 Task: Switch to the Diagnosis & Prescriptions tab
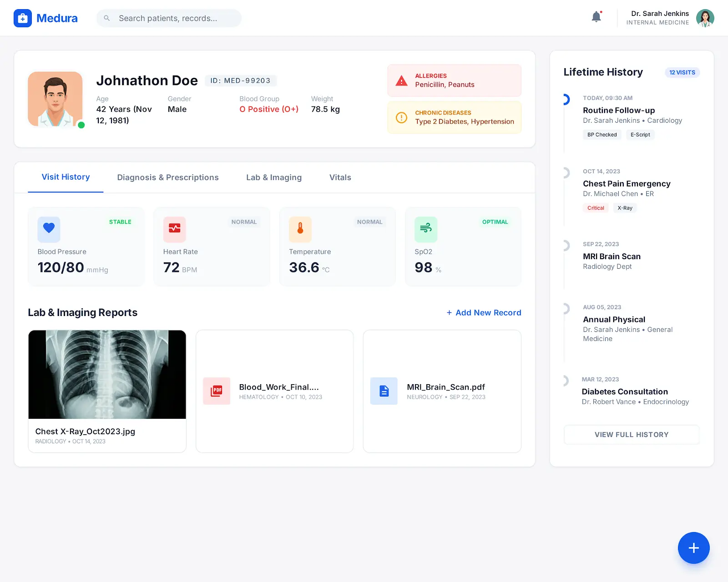coord(168,177)
